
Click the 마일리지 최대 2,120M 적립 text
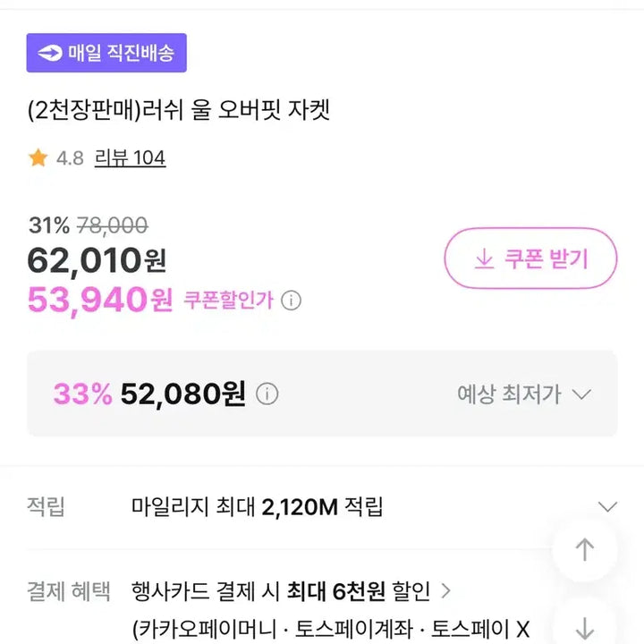point(257,507)
